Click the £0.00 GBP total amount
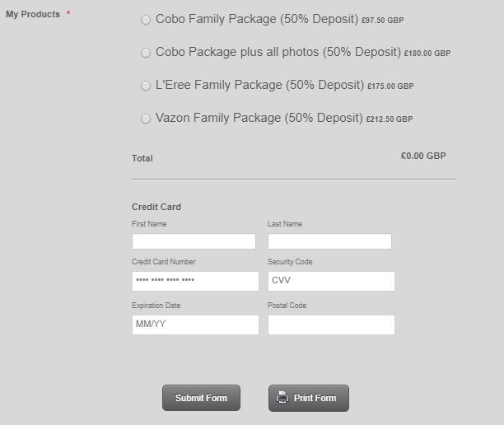The width and height of the screenshot is (504, 425). click(x=423, y=156)
